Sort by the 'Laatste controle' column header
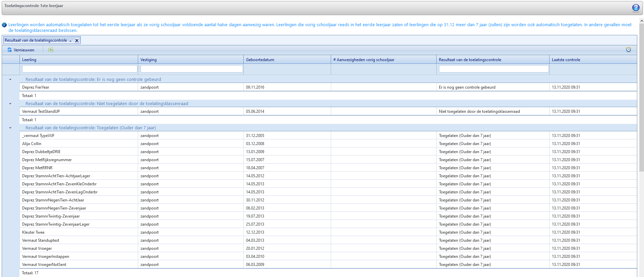Image resolution: width=644 pixels, height=277 pixels. click(x=593, y=60)
